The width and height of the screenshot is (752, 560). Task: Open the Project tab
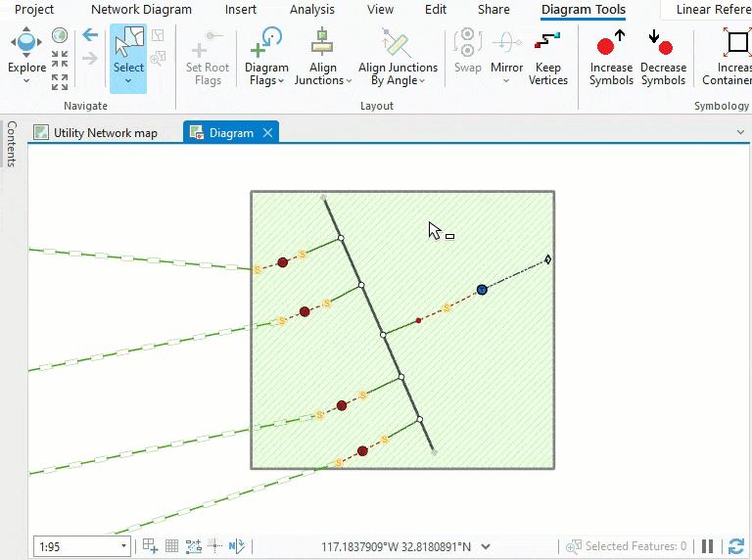point(34,9)
